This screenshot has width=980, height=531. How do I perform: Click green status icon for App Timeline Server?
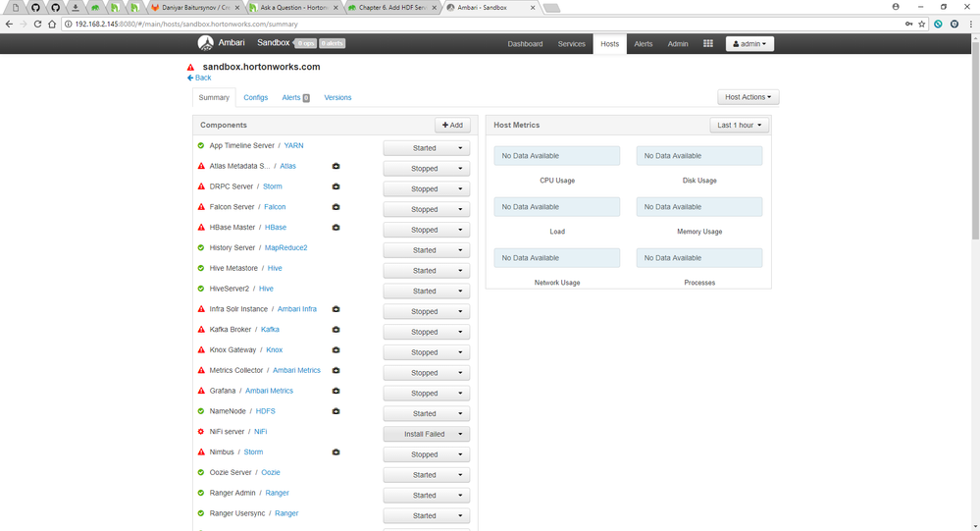pyautogui.click(x=201, y=145)
